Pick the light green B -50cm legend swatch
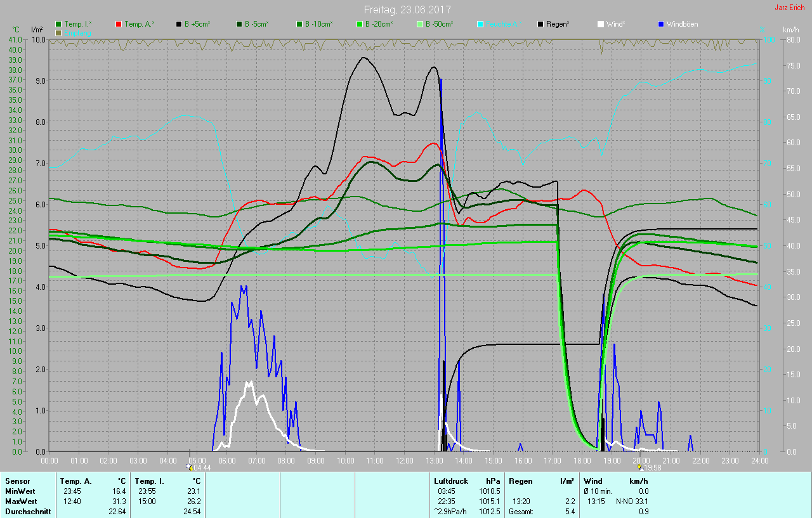The height and width of the screenshot is (518, 812). [x=420, y=24]
